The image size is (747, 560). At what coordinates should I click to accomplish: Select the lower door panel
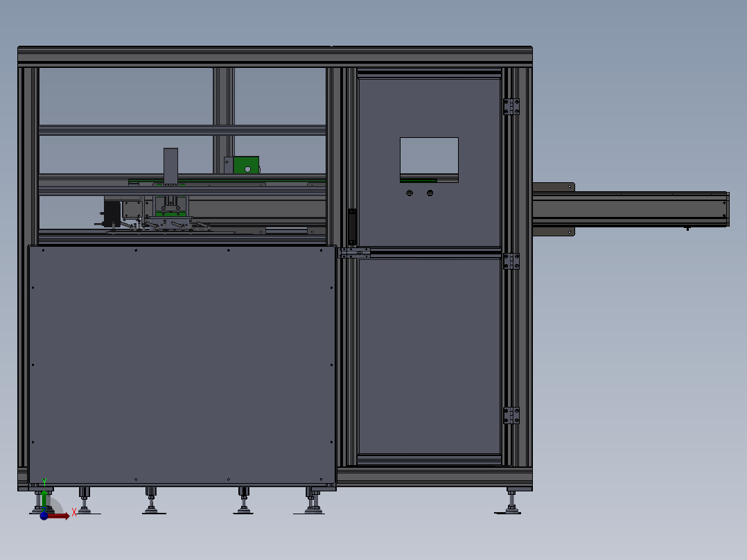(429, 356)
